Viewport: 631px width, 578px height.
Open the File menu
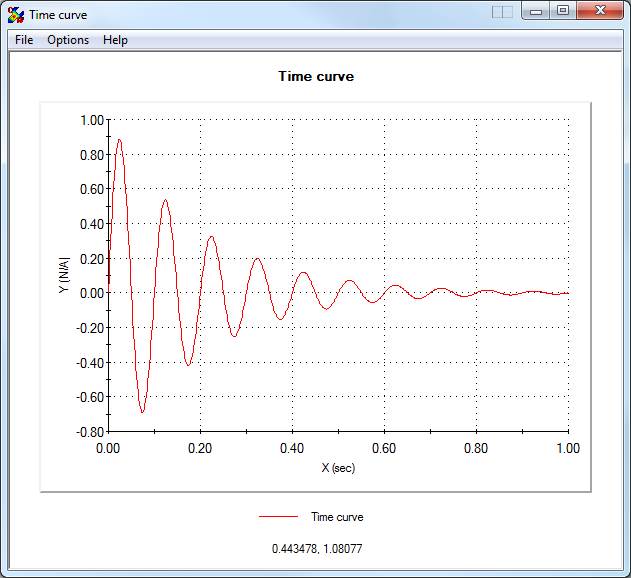point(24,40)
